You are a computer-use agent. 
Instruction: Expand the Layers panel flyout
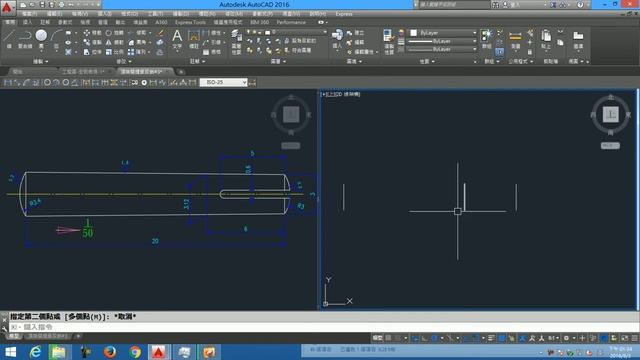pyautogui.click(x=278, y=62)
